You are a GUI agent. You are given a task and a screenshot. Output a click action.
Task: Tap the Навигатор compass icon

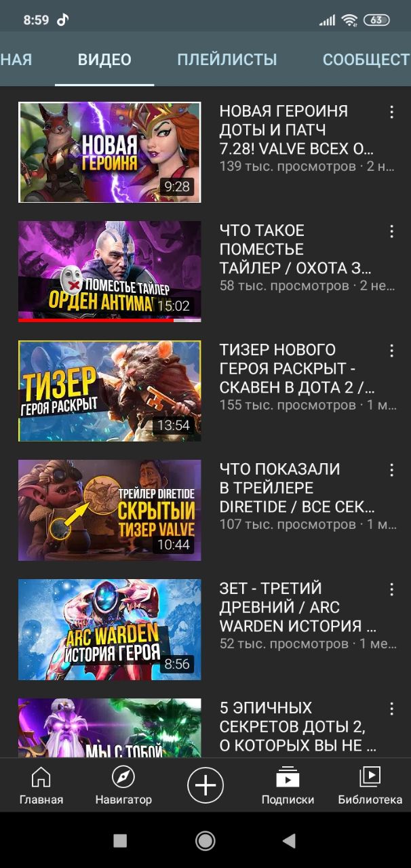[123, 777]
